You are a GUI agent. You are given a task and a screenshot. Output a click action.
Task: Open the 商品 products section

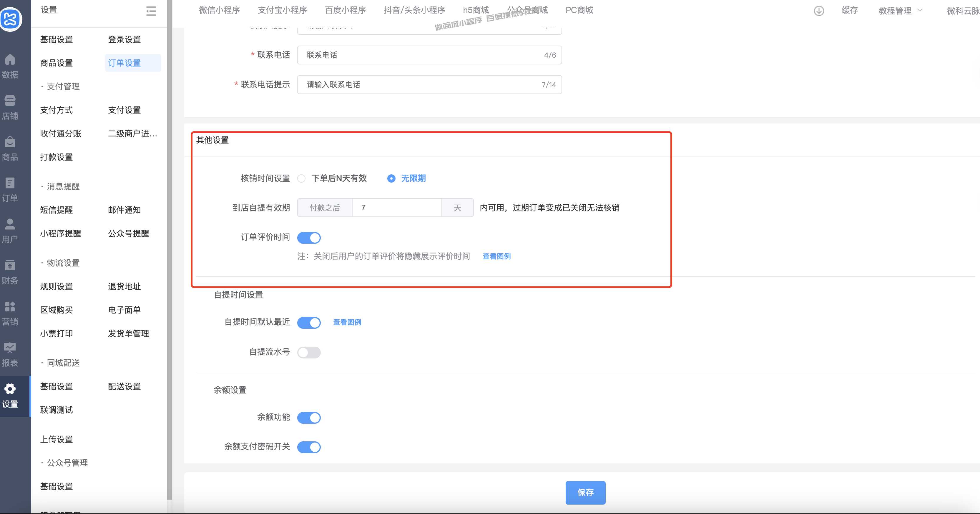[10, 149]
